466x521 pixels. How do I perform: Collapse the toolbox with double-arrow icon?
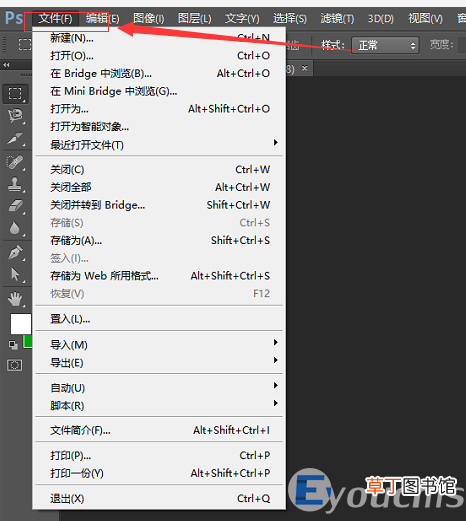tap(6, 65)
